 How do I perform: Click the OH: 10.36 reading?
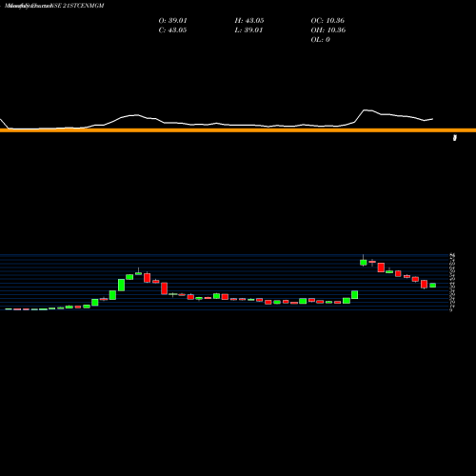328,30
